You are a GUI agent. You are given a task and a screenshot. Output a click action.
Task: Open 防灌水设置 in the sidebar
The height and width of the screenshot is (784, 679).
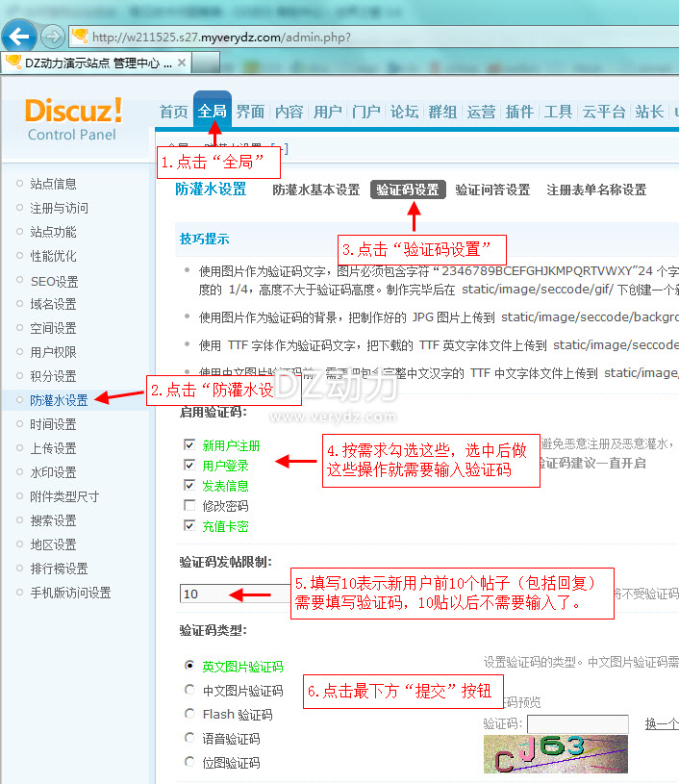tap(59, 400)
